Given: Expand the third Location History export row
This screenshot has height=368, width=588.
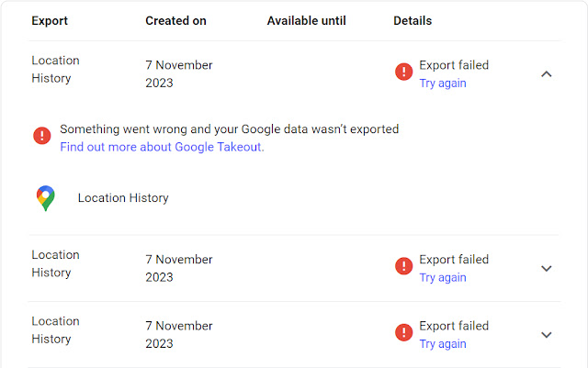Looking at the screenshot, I should [547, 335].
